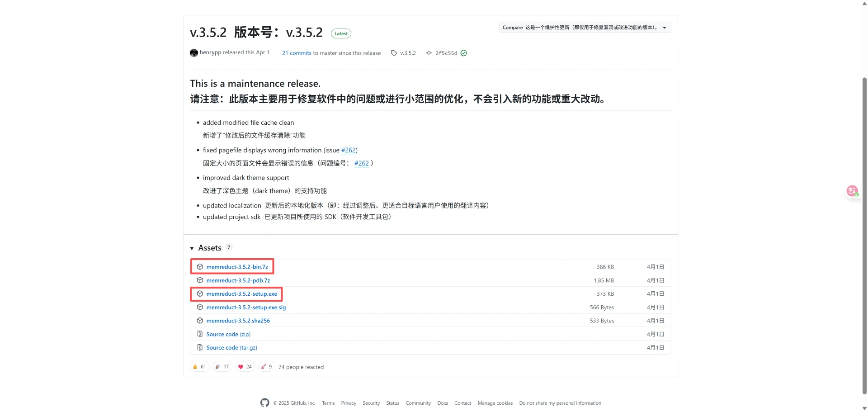Click the 'updated project sdk' text
This screenshot has height=412, width=868.
pos(231,217)
